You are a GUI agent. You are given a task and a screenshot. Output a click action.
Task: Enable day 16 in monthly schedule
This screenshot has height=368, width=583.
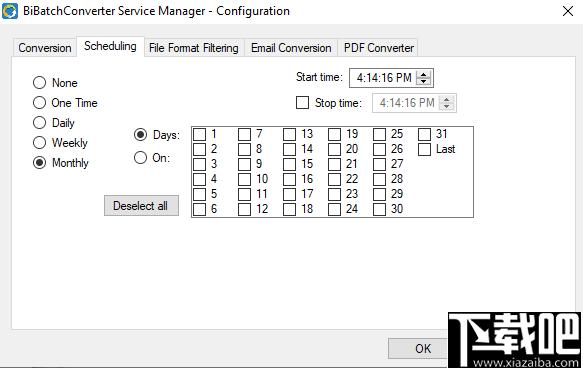coord(289,179)
